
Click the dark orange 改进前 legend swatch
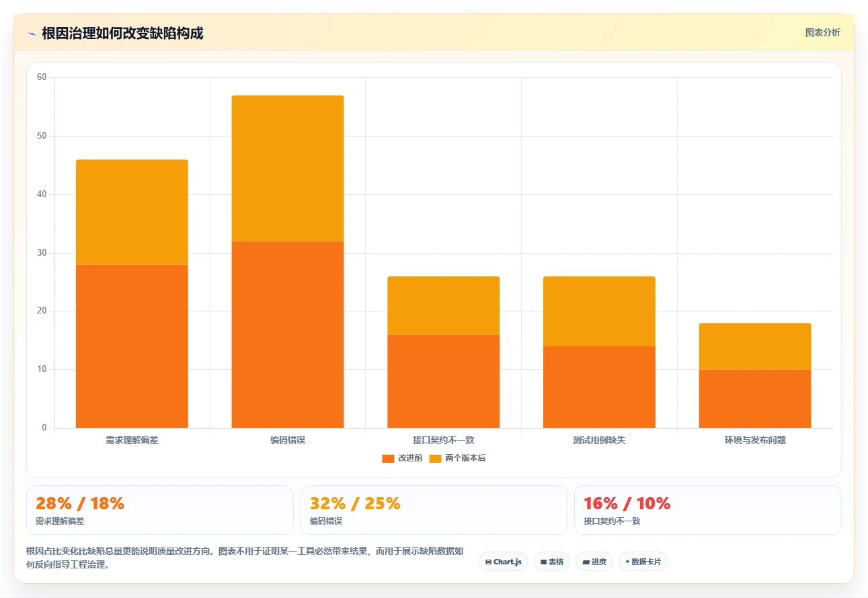pyautogui.click(x=388, y=458)
